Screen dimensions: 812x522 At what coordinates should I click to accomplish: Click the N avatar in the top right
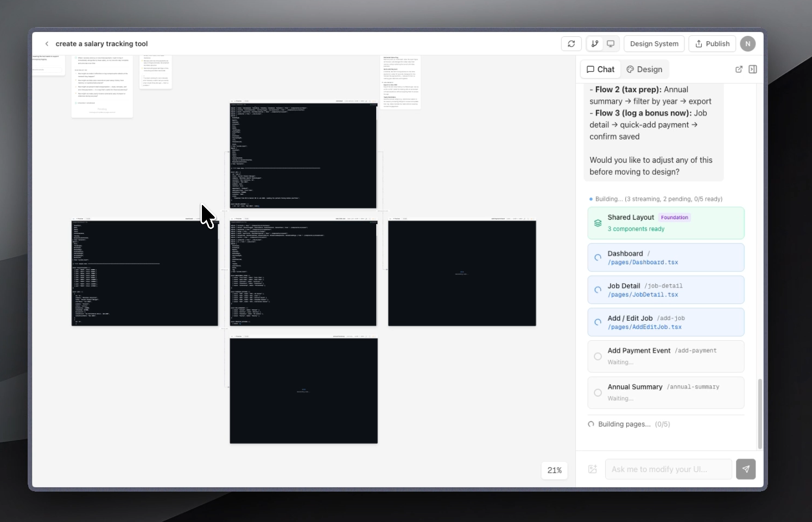click(x=748, y=43)
